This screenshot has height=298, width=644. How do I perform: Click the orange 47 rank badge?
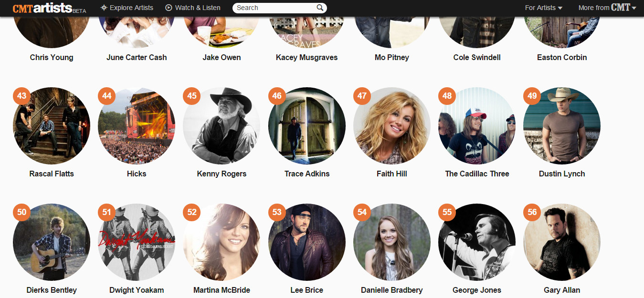362,96
